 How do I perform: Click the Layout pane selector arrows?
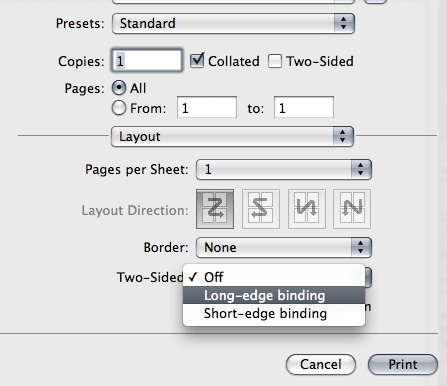point(343,136)
